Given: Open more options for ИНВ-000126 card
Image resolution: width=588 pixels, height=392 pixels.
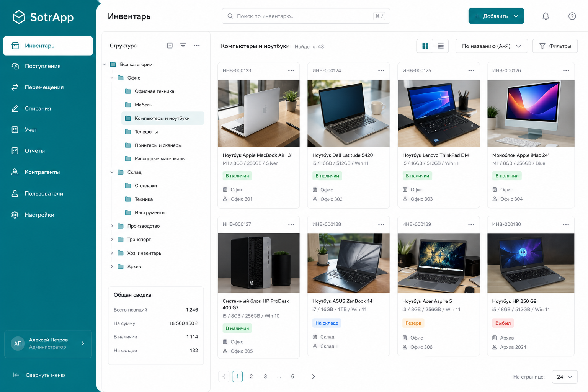Looking at the screenshot, I should (566, 70).
